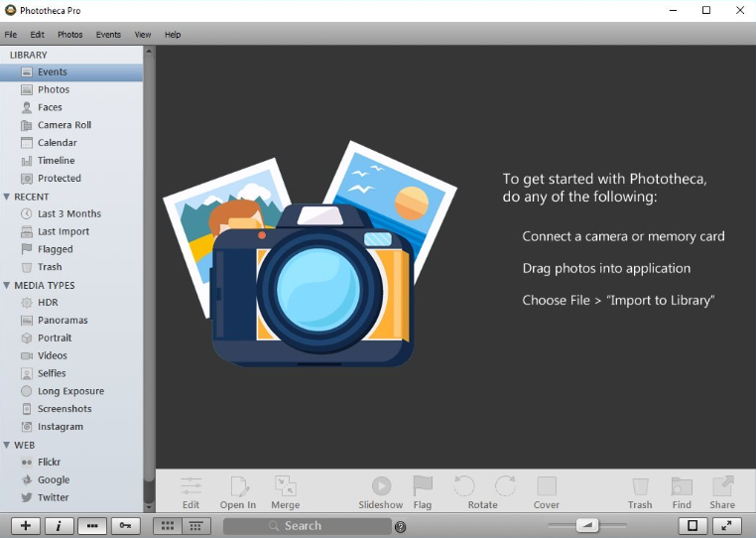Viewport: 756px width, 538px height.
Task: Click into the Search field
Action: click(x=308, y=526)
